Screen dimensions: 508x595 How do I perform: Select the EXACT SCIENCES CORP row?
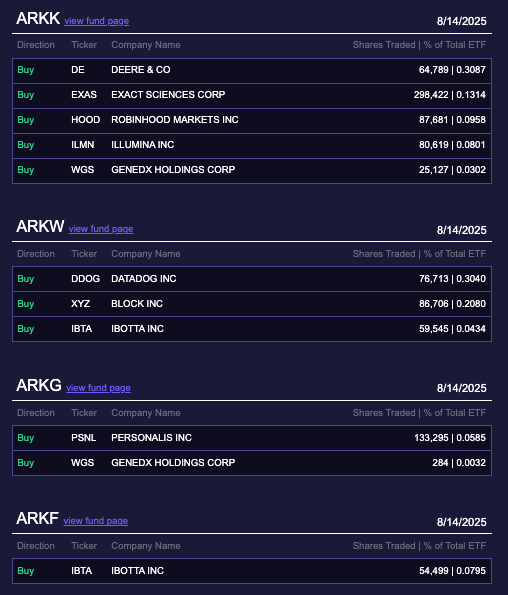tap(252, 96)
